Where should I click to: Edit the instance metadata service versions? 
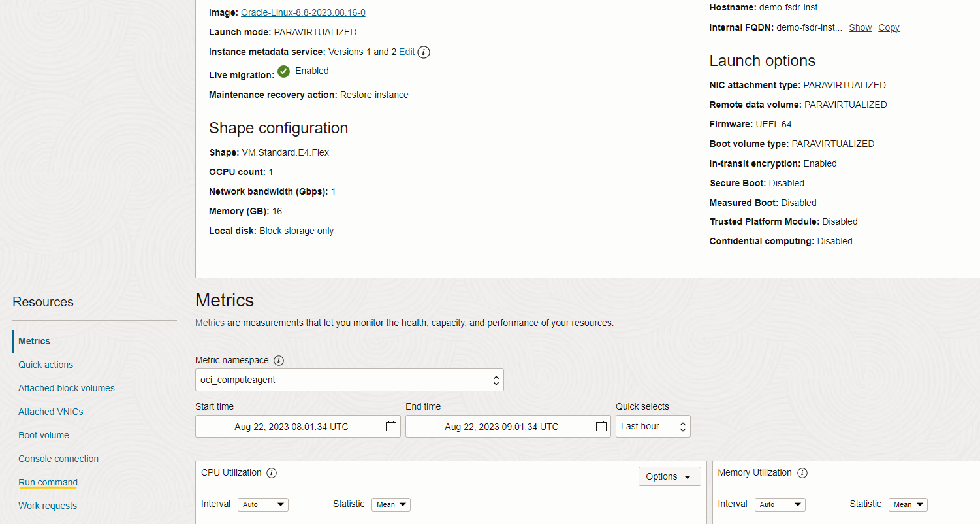pyautogui.click(x=406, y=52)
